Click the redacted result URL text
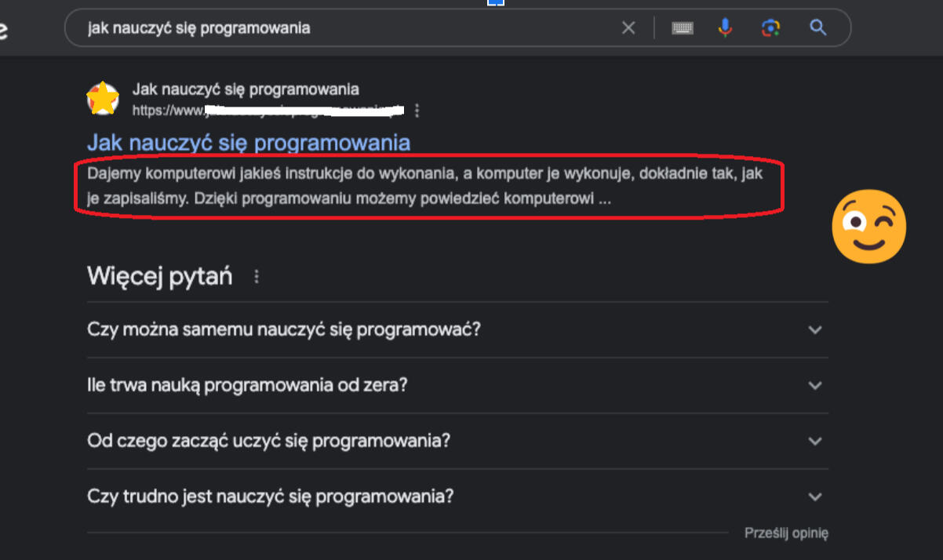 [x=267, y=111]
